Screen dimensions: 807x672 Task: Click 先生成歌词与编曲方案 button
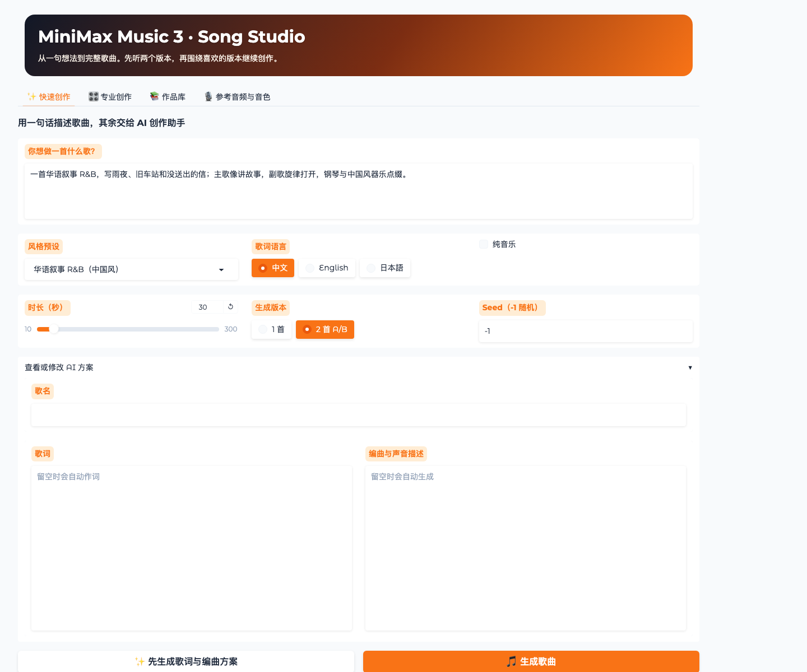(x=186, y=661)
